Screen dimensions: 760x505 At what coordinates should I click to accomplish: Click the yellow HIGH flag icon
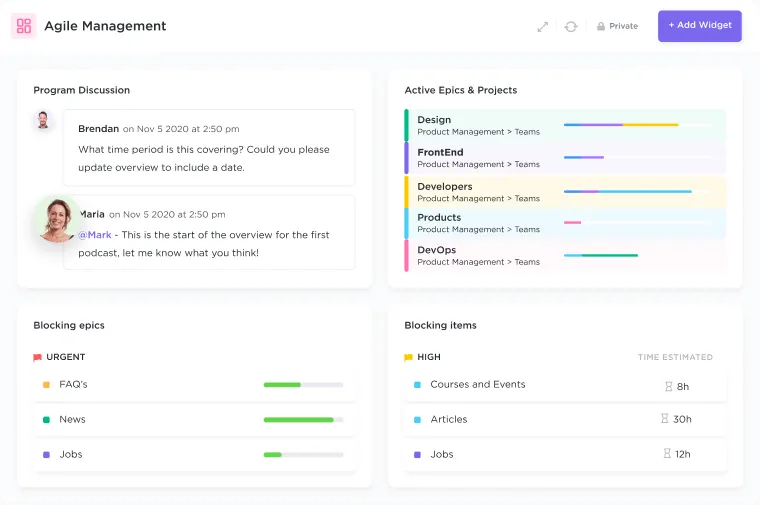coord(408,358)
